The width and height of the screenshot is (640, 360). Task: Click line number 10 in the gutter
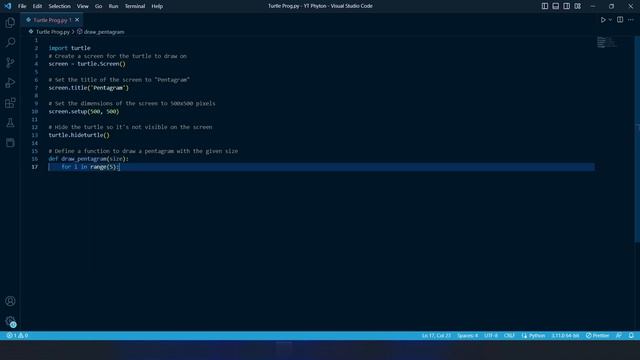click(35, 111)
